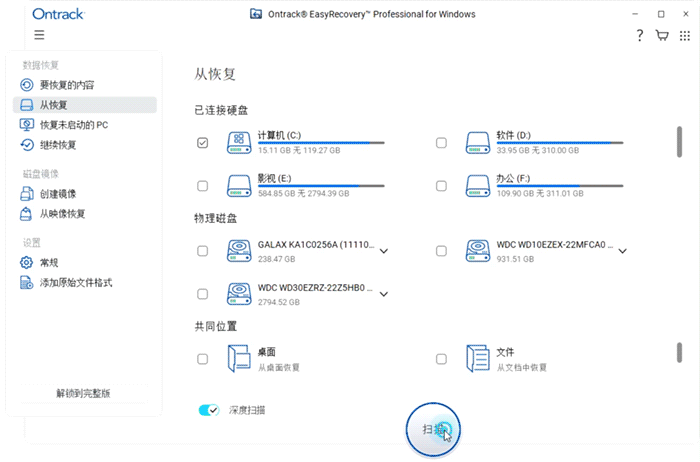
Task: Open the apps grid icon
Action: coord(685,36)
